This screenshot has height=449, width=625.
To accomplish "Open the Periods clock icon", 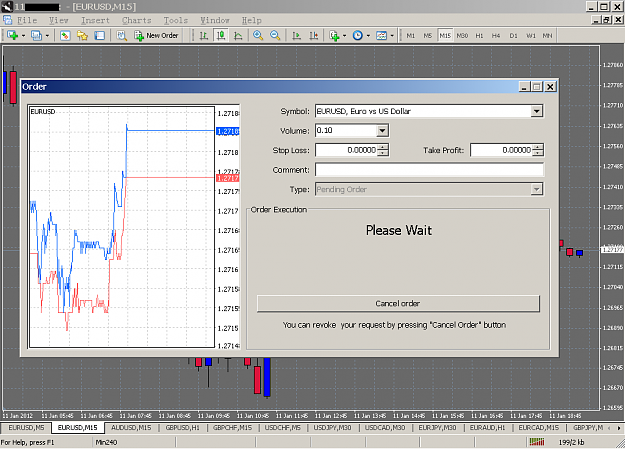I will point(358,35).
